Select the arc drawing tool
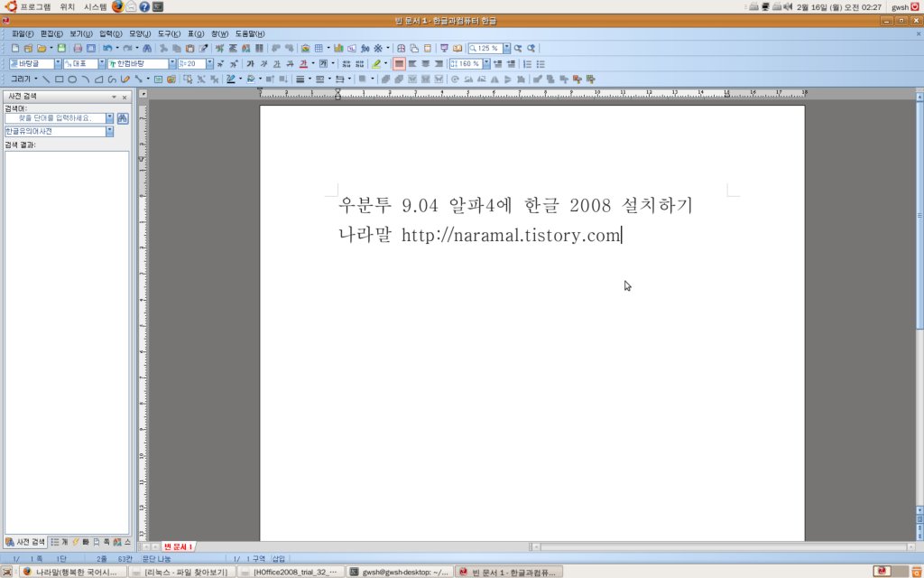The width and height of the screenshot is (924, 578). [x=86, y=79]
